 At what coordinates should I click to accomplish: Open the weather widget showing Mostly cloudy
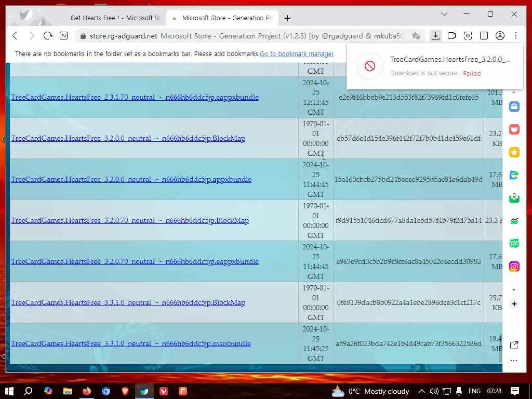(x=370, y=391)
